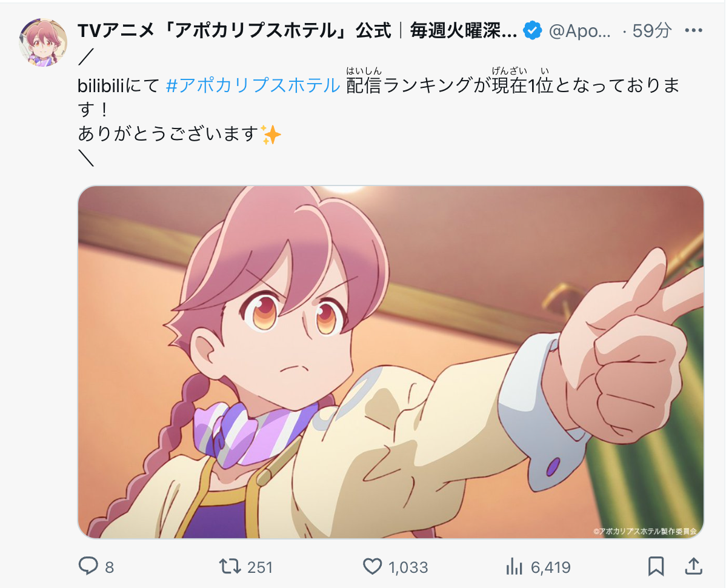Open the TVアニメ「アポカリプスホテル」公式 display name
The image size is (726, 588).
pyautogui.click(x=298, y=30)
